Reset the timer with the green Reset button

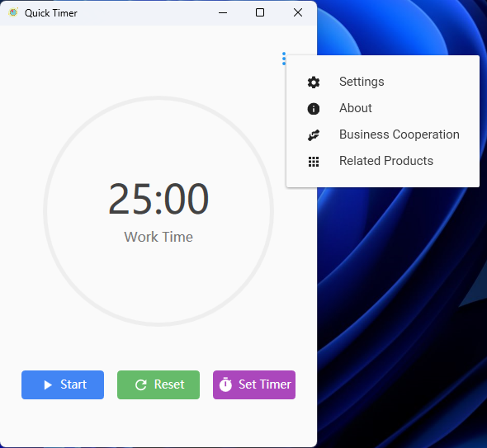(158, 384)
